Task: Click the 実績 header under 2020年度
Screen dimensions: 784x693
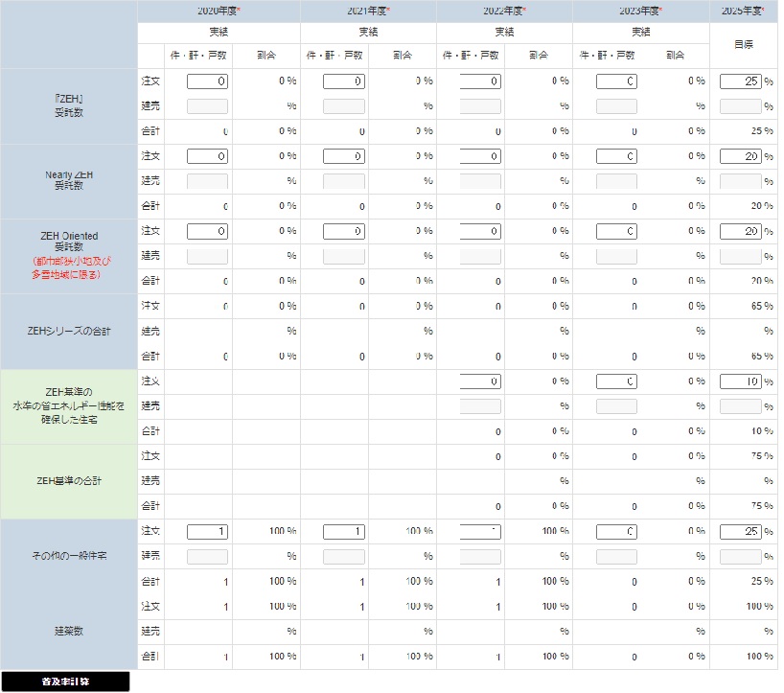Action: 219,33
